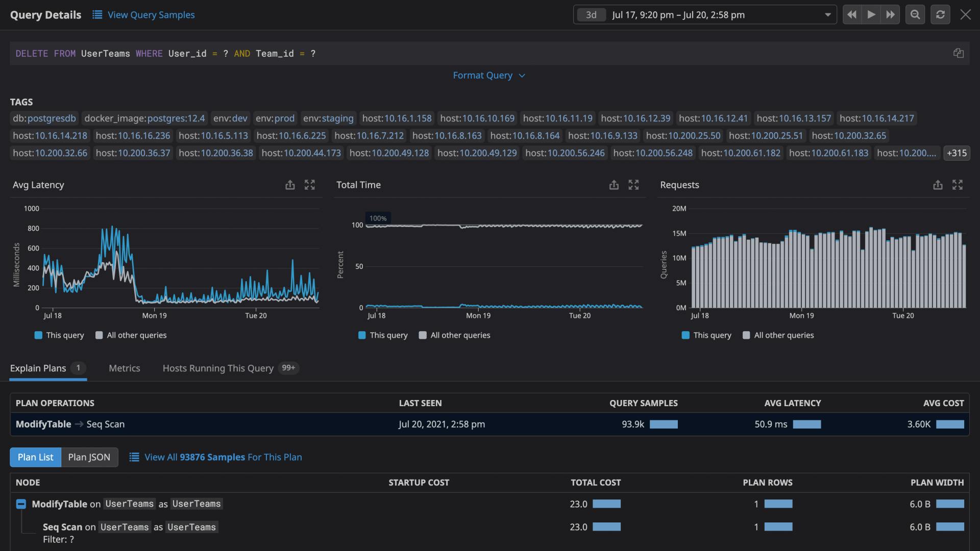Toggle All other queries under Requests chart
This screenshot has height=551, width=980.
point(777,335)
